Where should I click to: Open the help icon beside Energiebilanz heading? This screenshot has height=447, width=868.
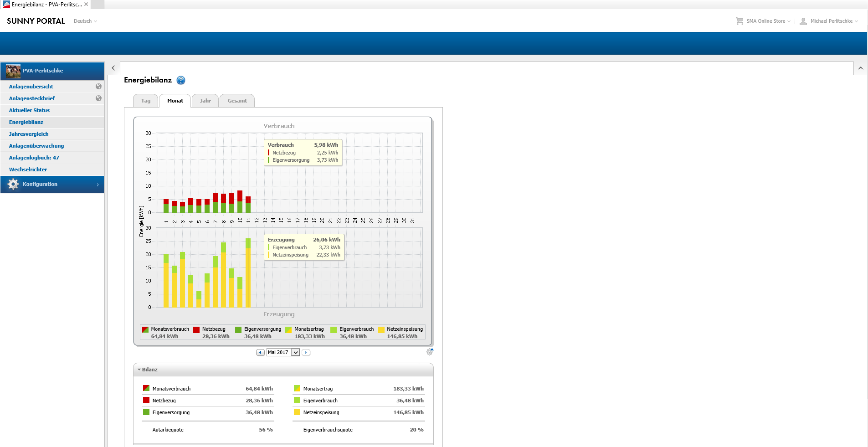point(181,80)
